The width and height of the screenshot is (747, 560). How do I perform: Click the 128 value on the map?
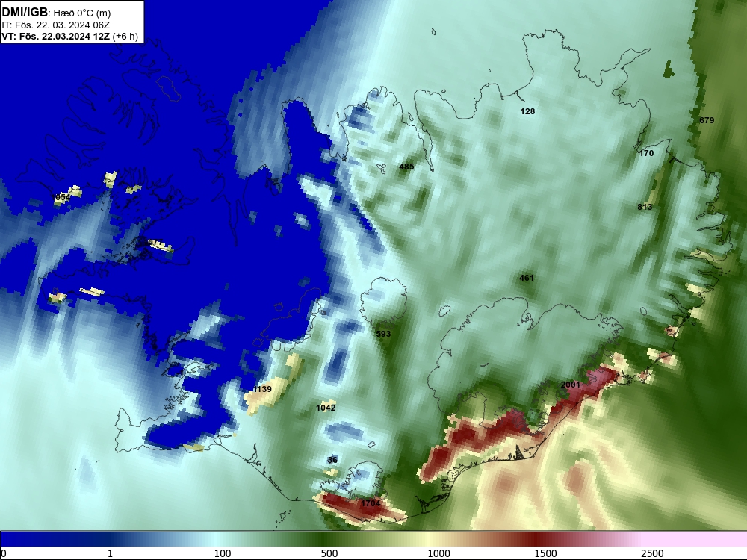(x=527, y=111)
